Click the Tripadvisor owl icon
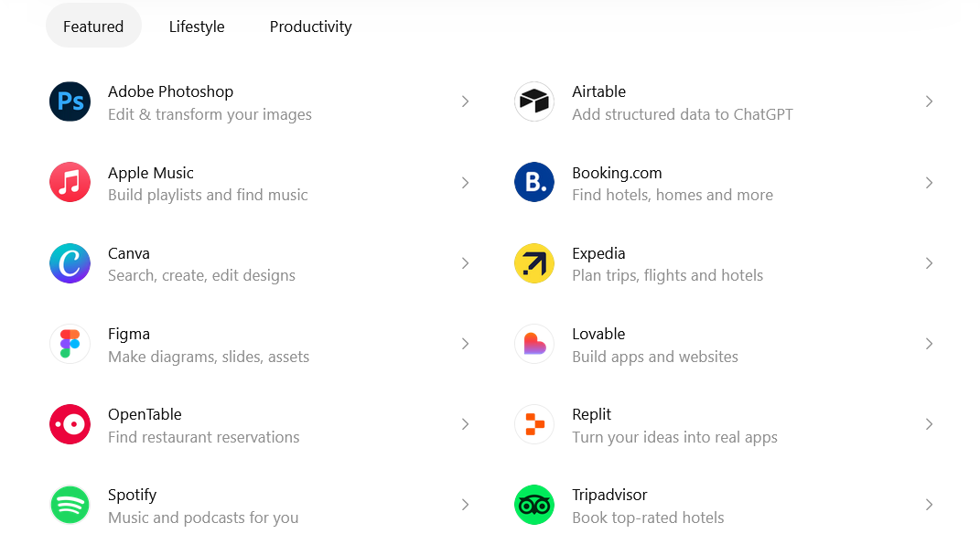Screen dimensions: 980x555 coord(534,505)
